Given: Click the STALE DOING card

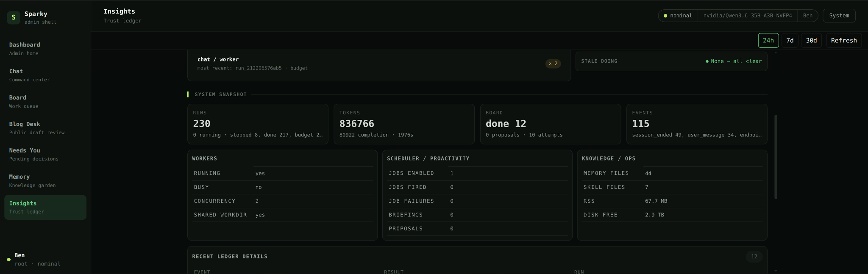Looking at the screenshot, I should point(671,61).
